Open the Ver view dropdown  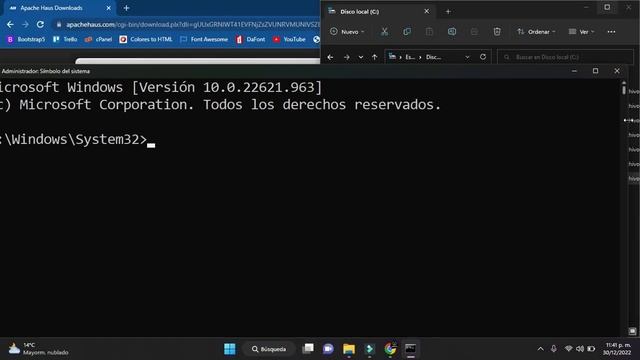click(x=581, y=32)
